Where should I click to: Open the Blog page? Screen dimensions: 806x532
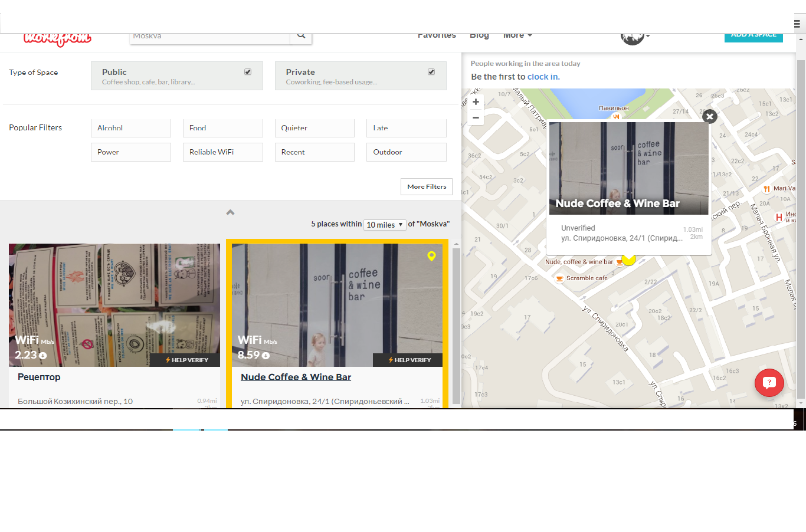(x=479, y=36)
